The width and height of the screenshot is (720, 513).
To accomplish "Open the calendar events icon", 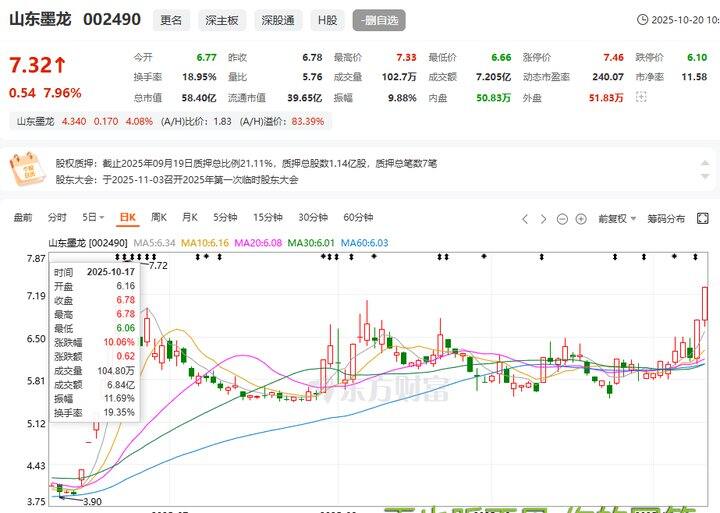I will point(28,170).
